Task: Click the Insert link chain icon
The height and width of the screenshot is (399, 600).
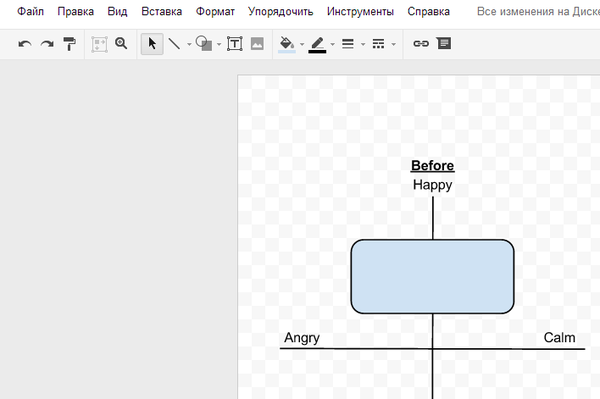Action: pyautogui.click(x=421, y=44)
